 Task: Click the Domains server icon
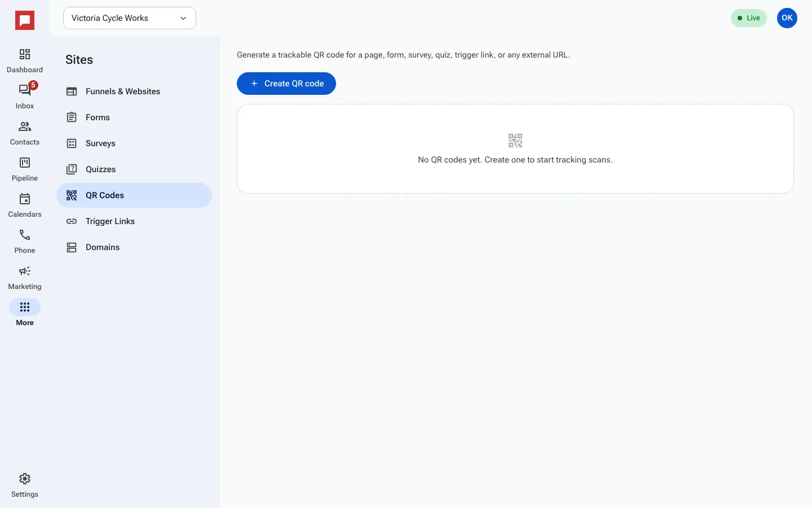click(x=72, y=247)
